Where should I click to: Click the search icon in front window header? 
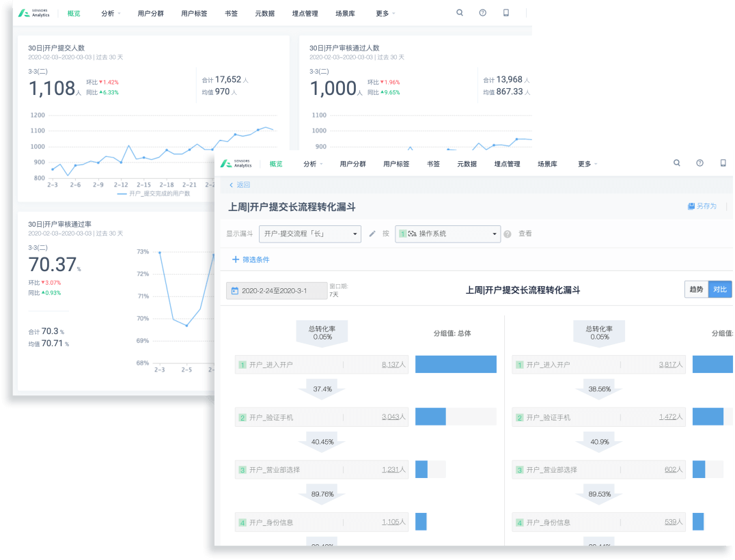tap(676, 163)
